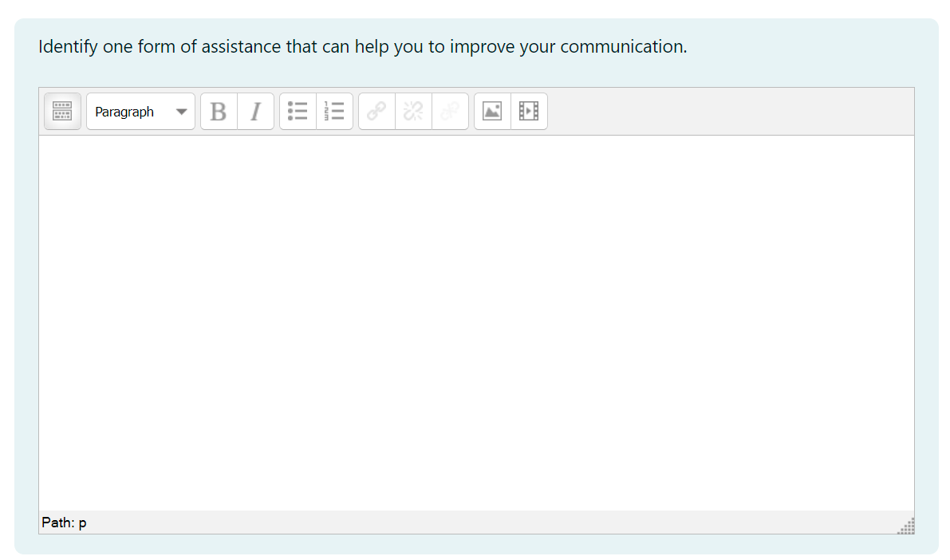This screenshot has height=560, width=950.
Task: Apply bold formatting with the B icon
Action: [218, 111]
